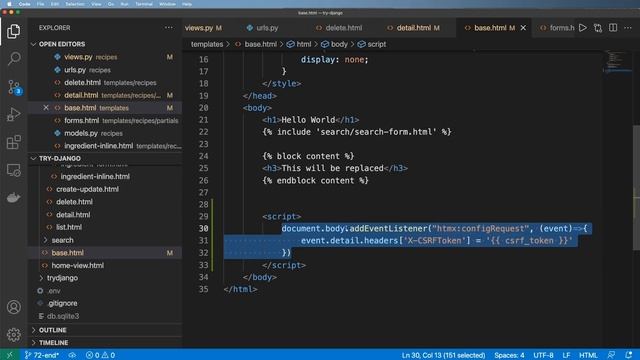Click templates in breadcrumb
The image size is (640, 360).
(207, 44)
